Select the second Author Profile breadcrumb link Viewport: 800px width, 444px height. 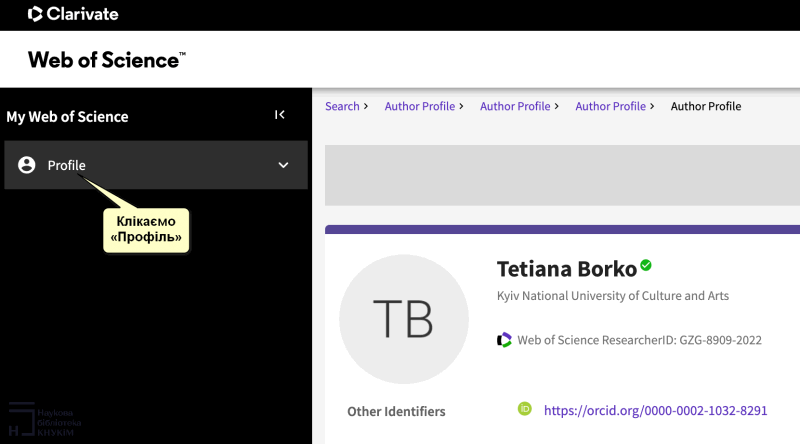pyautogui.click(x=515, y=106)
